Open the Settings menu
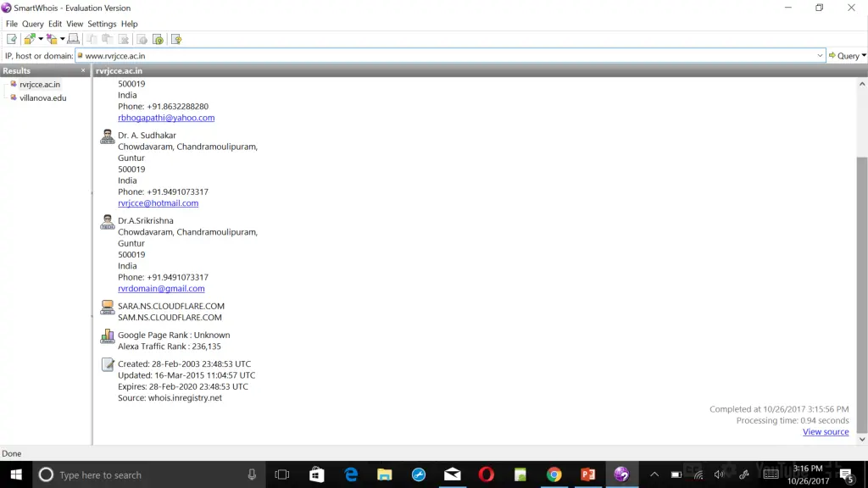This screenshot has height=488, width=868. [x=102, y=24]
